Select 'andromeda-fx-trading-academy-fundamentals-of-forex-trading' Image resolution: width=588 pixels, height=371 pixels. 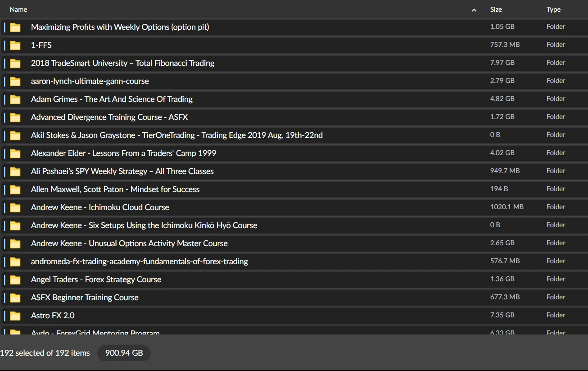pyautogui.click(x=140, y=261)
